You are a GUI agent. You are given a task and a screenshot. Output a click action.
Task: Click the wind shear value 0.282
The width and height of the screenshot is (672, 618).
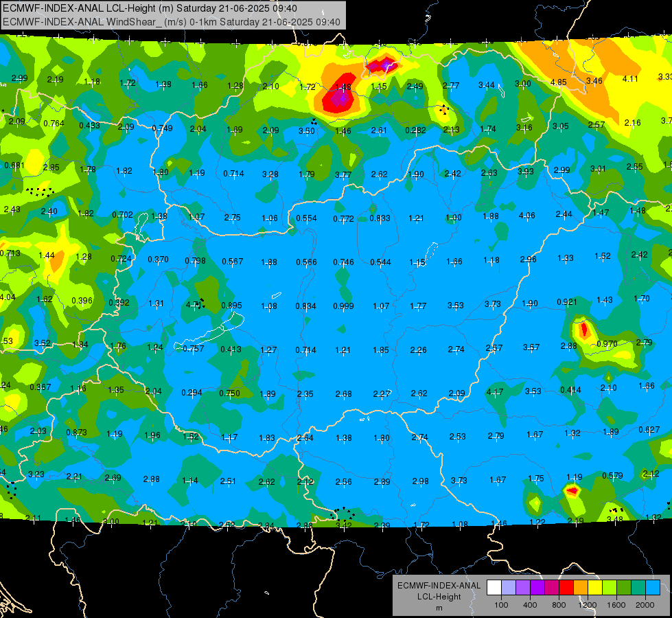pyautogui.click(x=416, y=130)
